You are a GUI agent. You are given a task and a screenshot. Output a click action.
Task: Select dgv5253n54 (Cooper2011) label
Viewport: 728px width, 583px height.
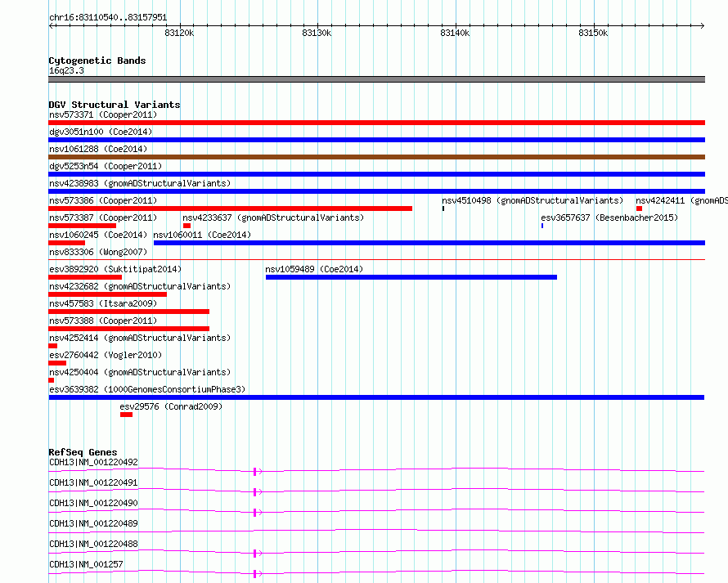[106, 166]
